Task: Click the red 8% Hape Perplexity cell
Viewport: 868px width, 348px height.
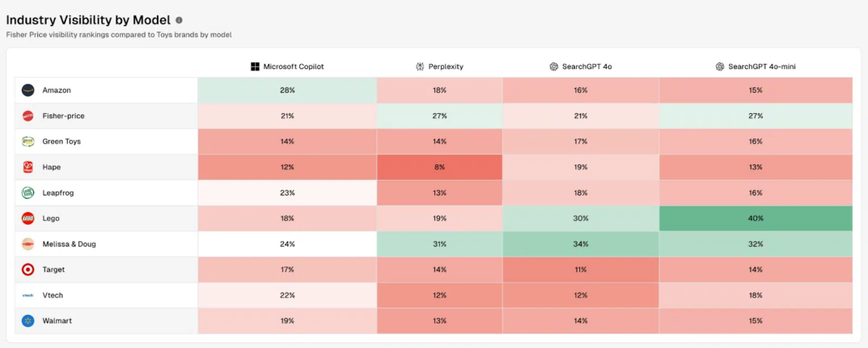Action: coord(439,168)
